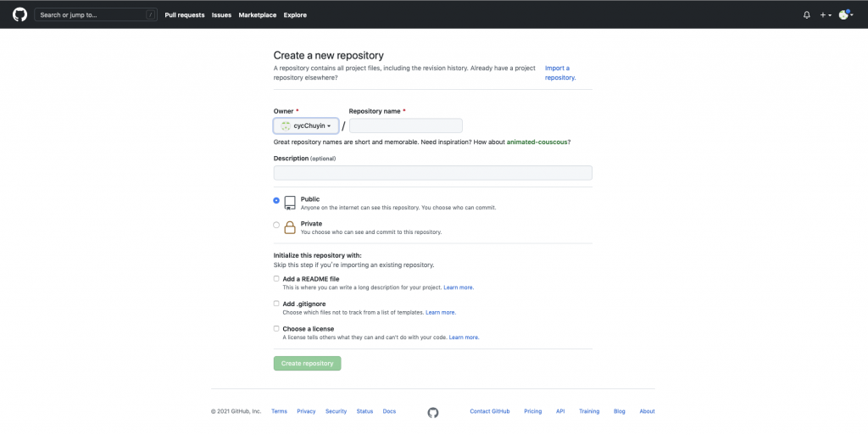This screenshot has height=435, width=868.
Task: Open the Security footer link
Action: [x=336, y=411]
